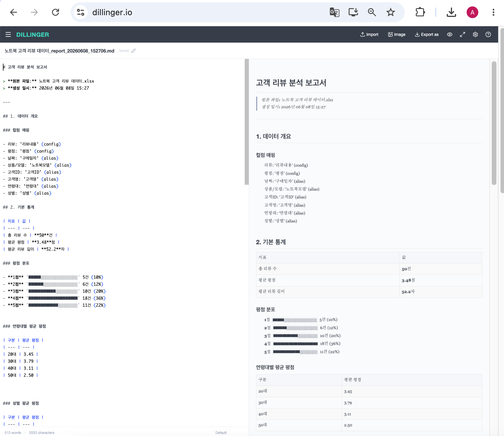Reload the dillinger.io page
The image size is (504, 436).
[55, 12]
